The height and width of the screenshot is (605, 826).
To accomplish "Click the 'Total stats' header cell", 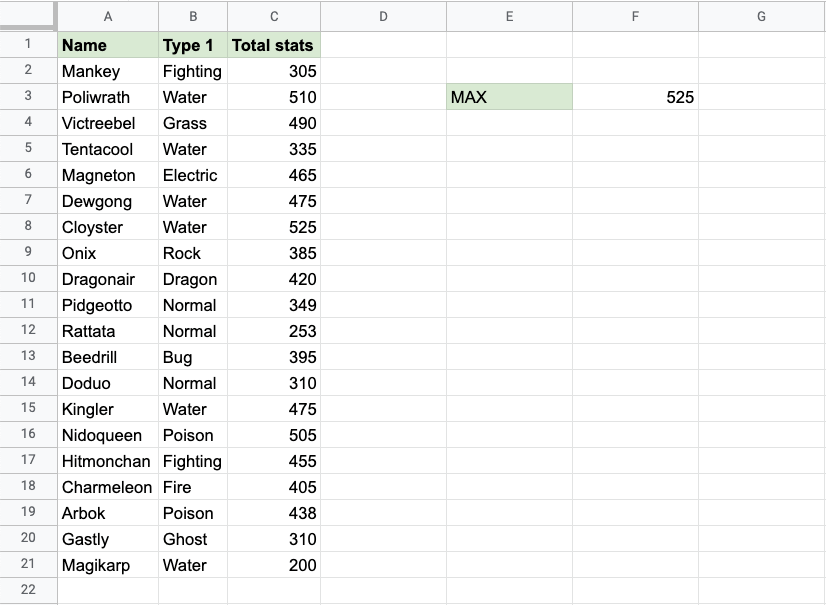I will (273, 45).
